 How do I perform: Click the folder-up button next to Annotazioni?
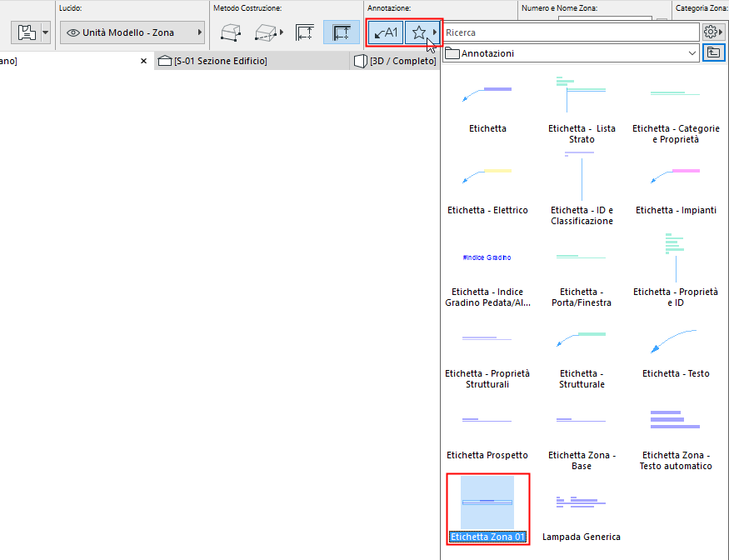714,53
